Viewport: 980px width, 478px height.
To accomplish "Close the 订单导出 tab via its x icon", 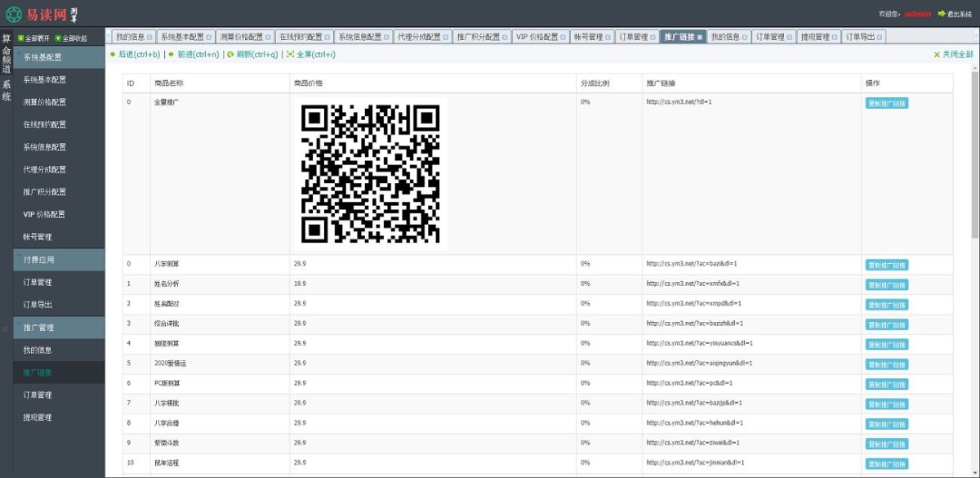I will (x=879, y=38).
